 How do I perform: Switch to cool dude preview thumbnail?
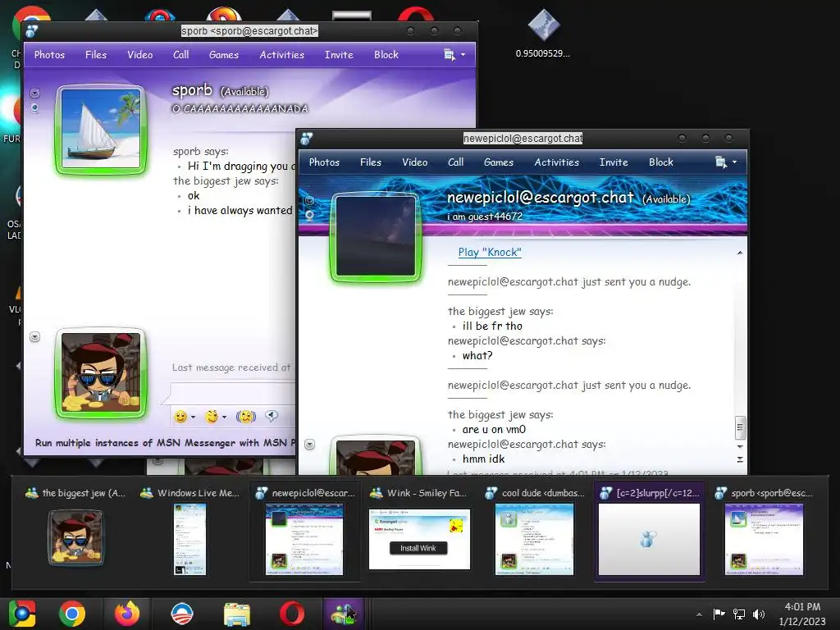tap(534, 530)
